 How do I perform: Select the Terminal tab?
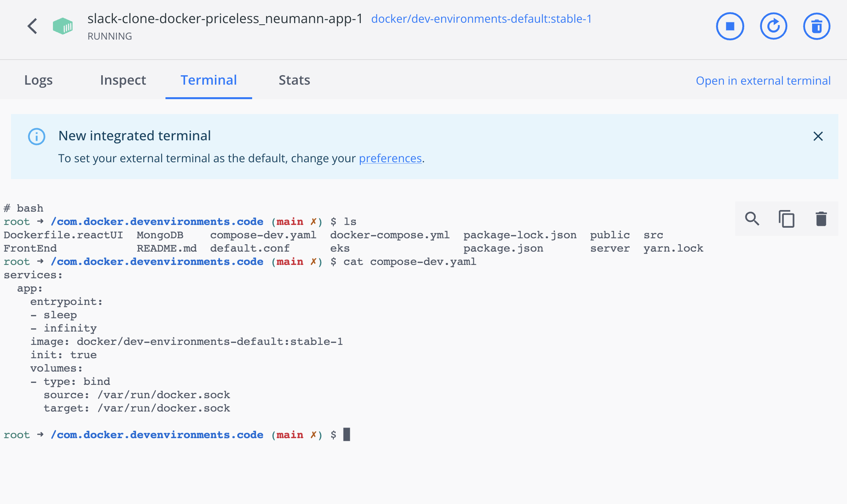pos(209,80)
